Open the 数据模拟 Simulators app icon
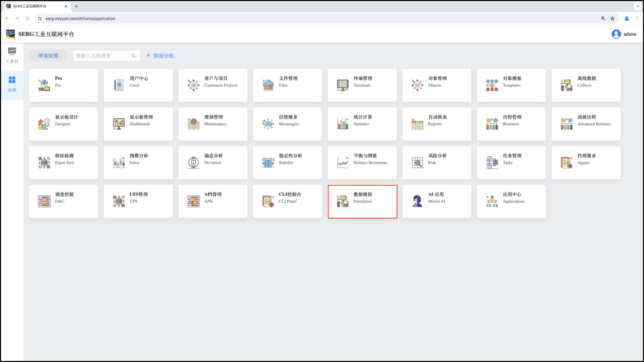The height and width of the screenshot is (362, 644). (x=343, y=201)
